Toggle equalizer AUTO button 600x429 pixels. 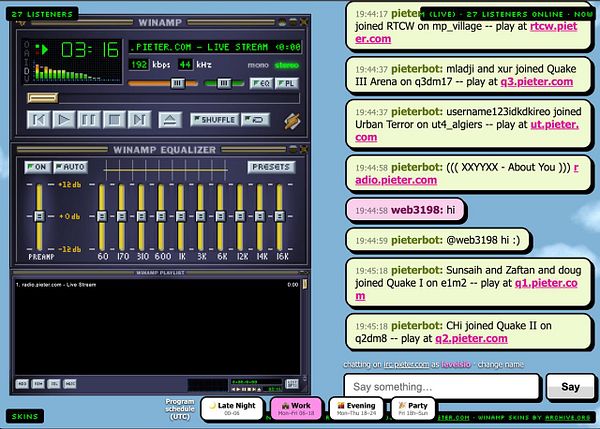click(70, 167)
